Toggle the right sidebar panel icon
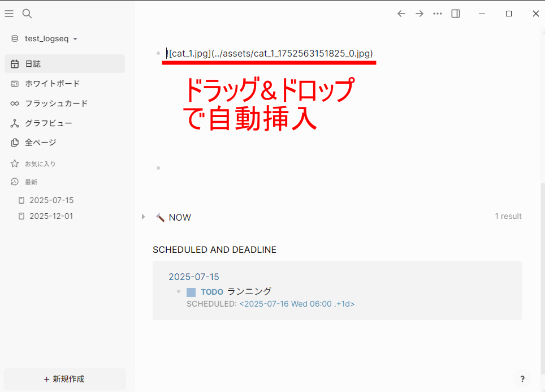 pyautogui.click(x=456, y=14)
